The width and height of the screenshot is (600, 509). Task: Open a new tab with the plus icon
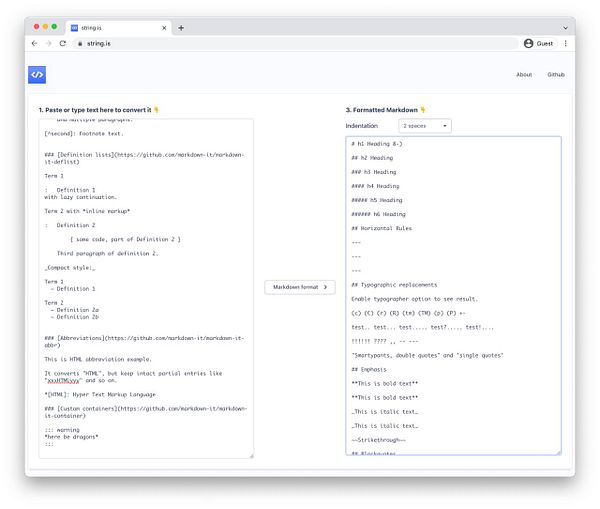tap(181, 28)
